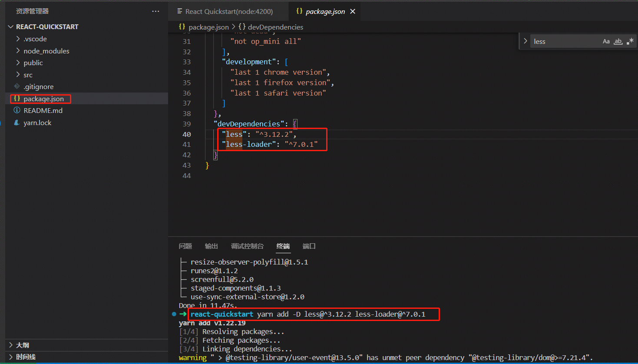This screenshot has height=364, width=638.
Task: Toggle Use Regular Expression in find widget
Action: [x=630, y=41]
